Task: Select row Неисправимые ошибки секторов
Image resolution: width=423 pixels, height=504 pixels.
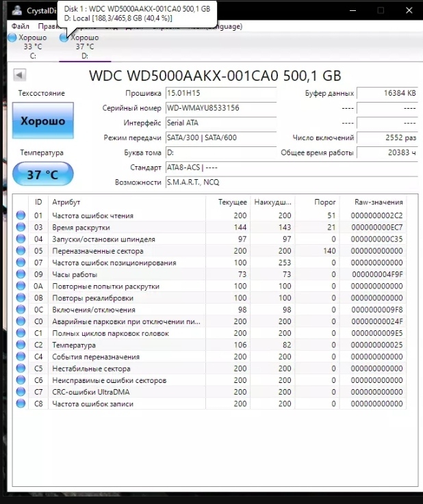Action: click(x=209, y=380)
